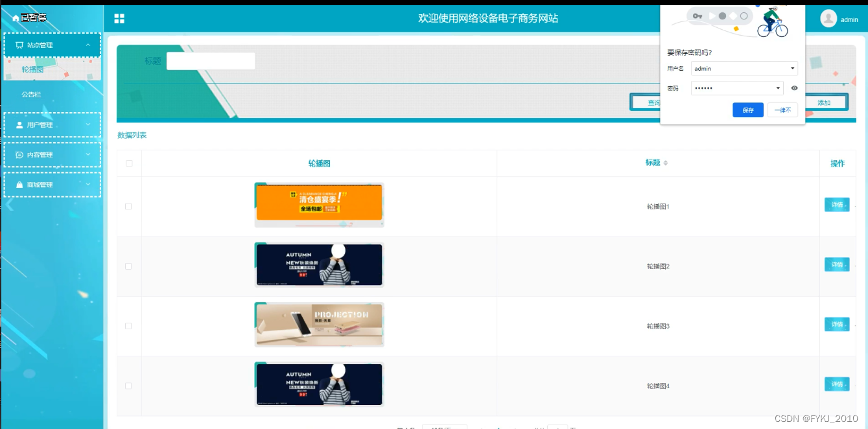Click the 轮播图3 title cell
This screenshot has height=429, width=868.
point(658,326)
